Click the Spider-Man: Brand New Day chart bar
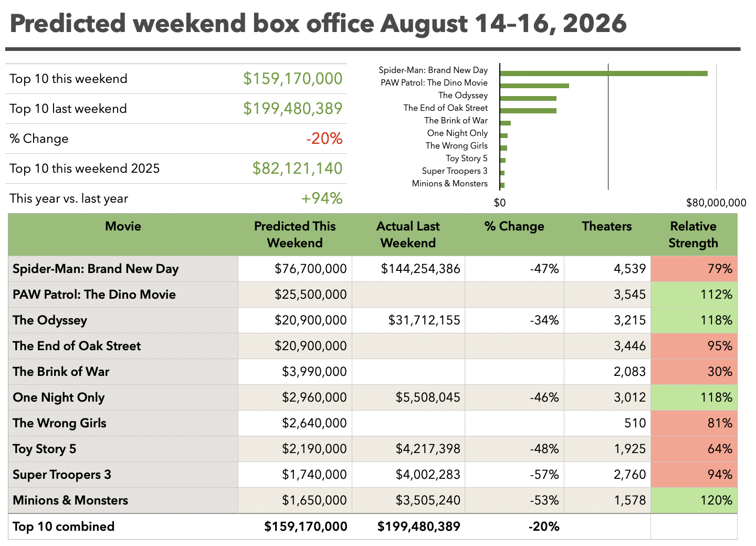The width and height of the screenshot is (756, 546). click(604, 73)
